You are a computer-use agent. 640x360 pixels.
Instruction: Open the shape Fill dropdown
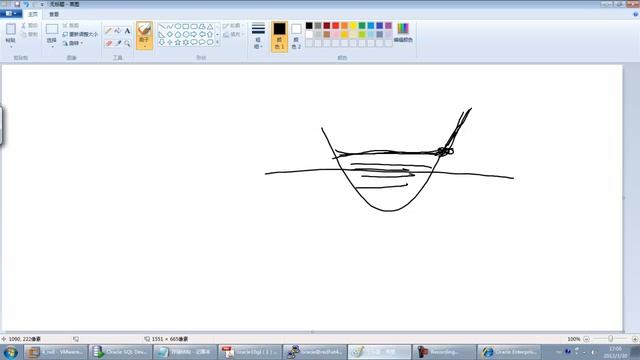(234, 35)
